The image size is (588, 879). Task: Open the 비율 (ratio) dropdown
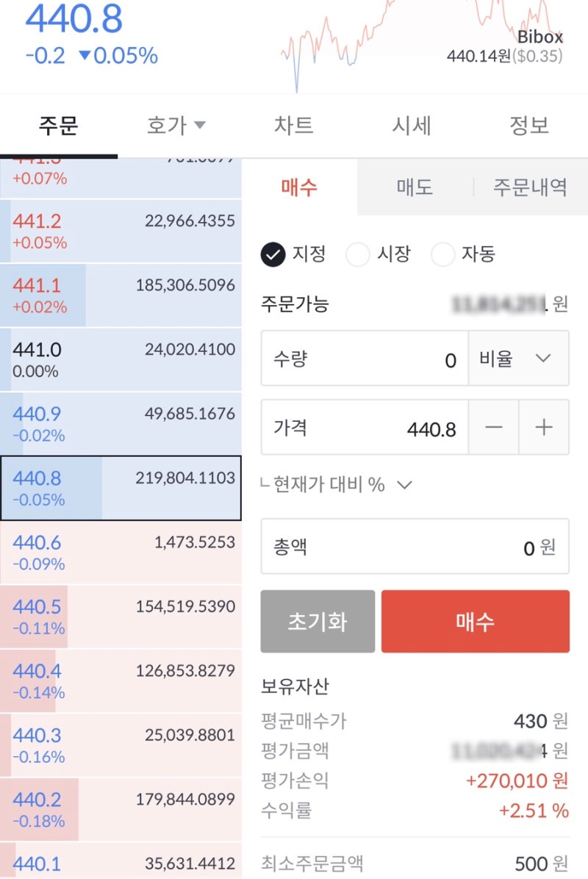pos(518,358)
